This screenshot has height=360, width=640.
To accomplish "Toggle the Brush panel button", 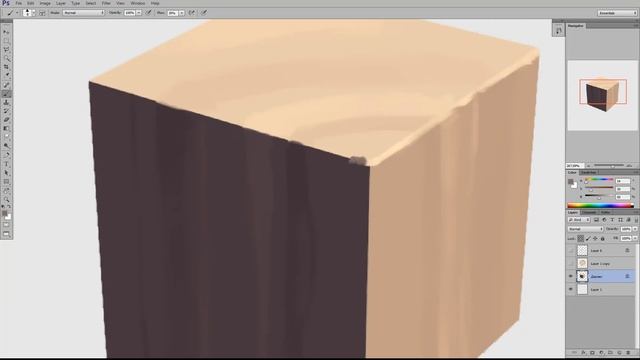I will [x=42, y=13].
